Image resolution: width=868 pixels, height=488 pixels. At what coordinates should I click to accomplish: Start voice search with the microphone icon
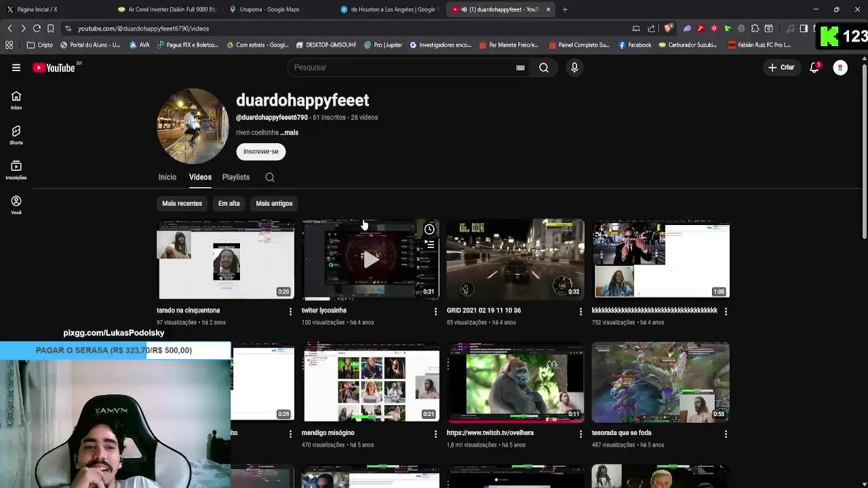tap(574, 68)
